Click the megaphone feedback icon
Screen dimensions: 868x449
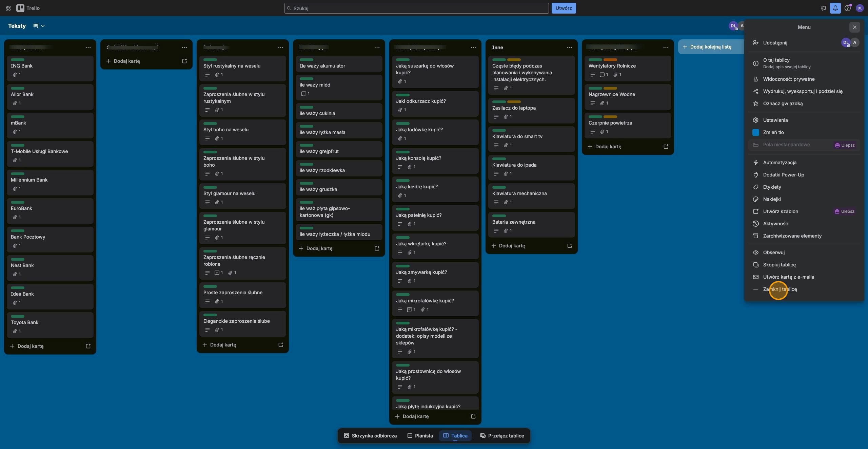tap(823, 8)
